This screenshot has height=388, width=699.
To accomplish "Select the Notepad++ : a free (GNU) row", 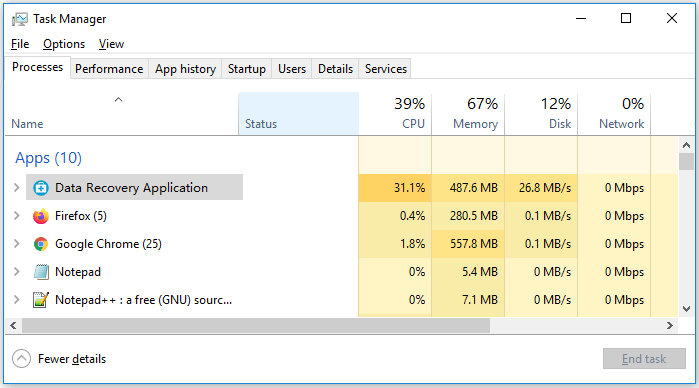I will click(144, 300).
